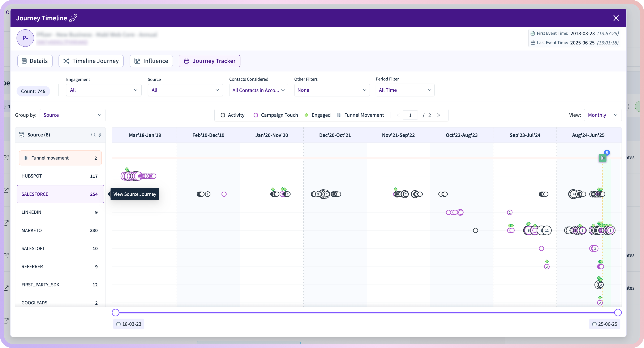This screenshot has height=348, width=644.
Task: Click the Source database icon
Action: click(21, 135)
